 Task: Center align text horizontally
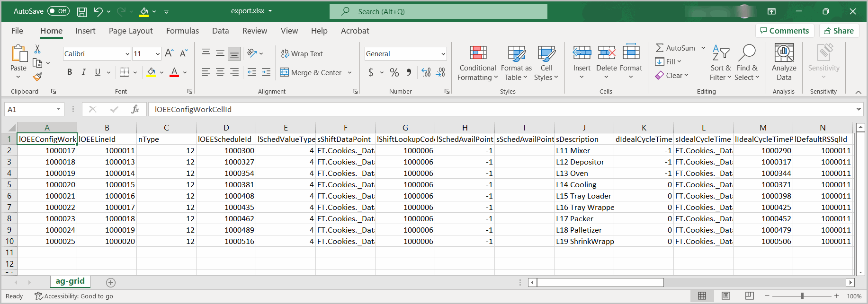click(x=220, y=72)
